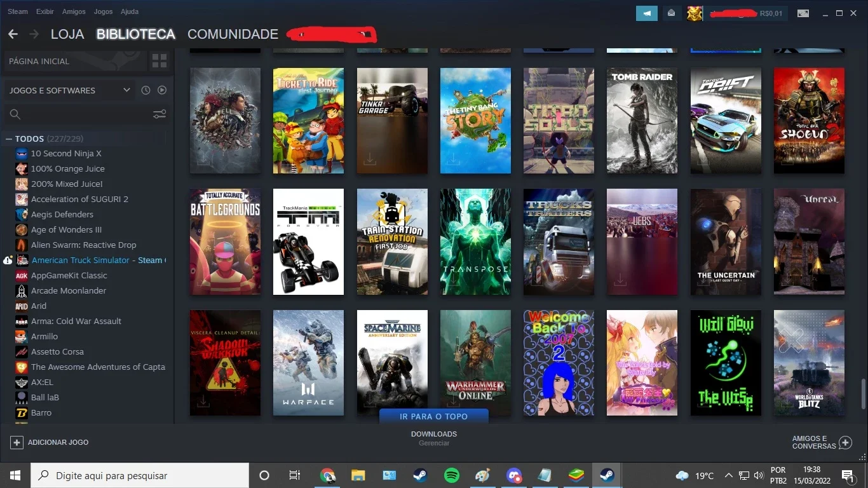Screen dimensions: 868x488
Task: Open the Windows Start menu
Action: click(x=15, y=475)
